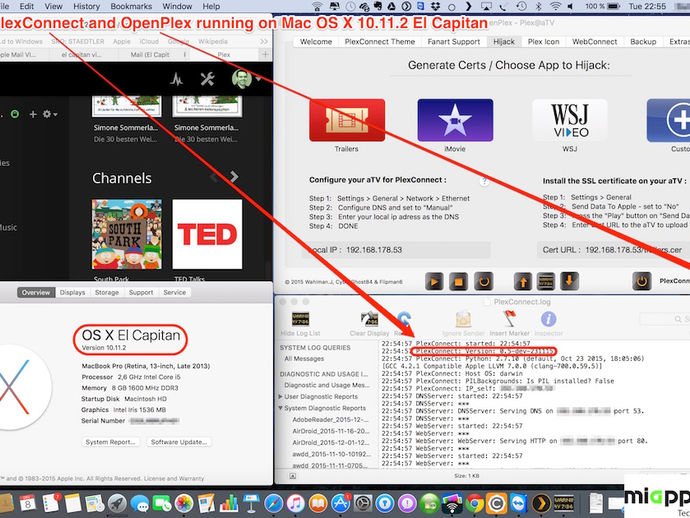The image size is (690, 518).
Task: Pick the WSJ Video app to hijack
Action: tap(570, 120)
